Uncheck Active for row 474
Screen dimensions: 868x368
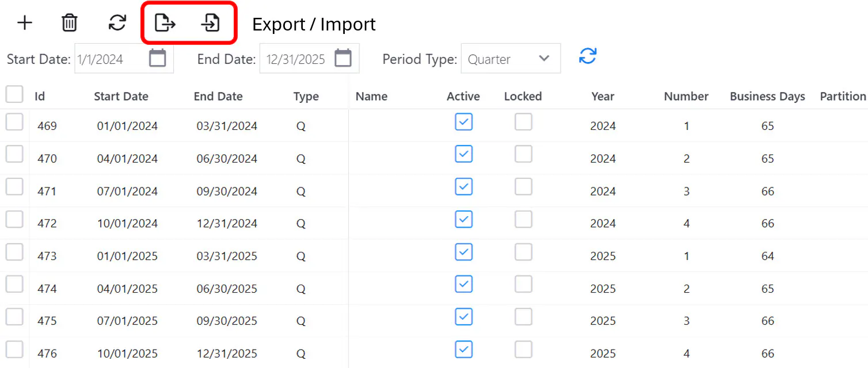point(464,284)
